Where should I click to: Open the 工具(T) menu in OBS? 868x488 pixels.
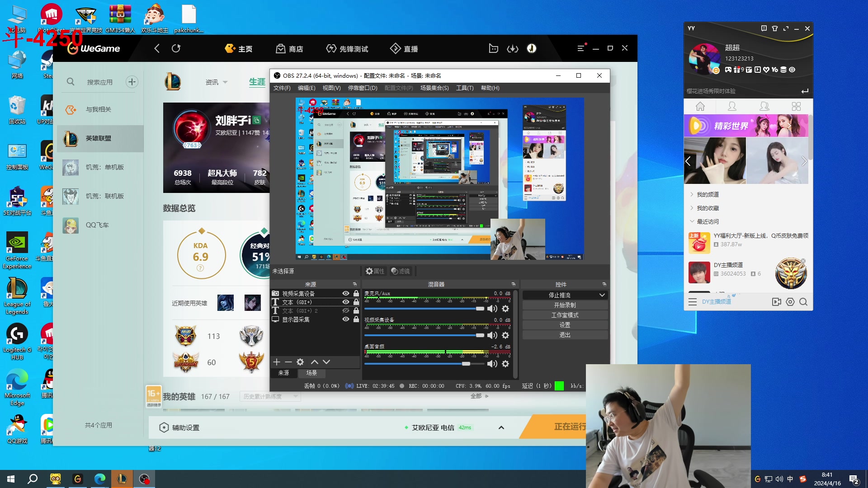(x=465, y=88)
